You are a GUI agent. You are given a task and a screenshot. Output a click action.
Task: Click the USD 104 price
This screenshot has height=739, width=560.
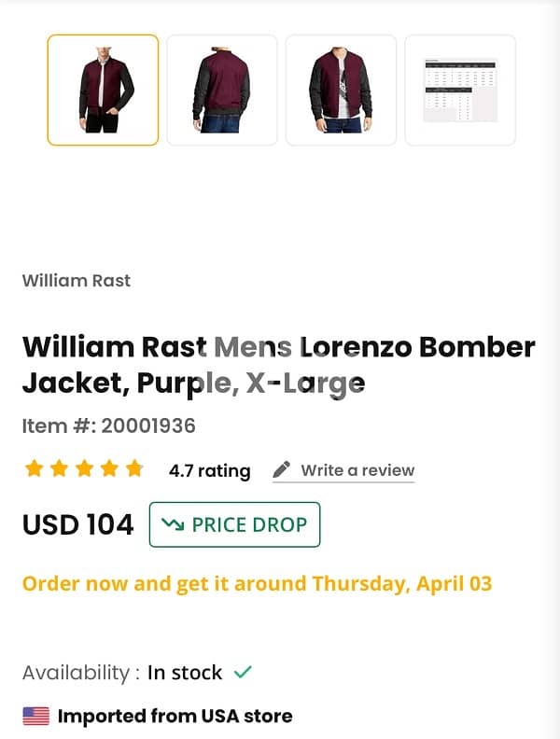click(x=78, y=524)
